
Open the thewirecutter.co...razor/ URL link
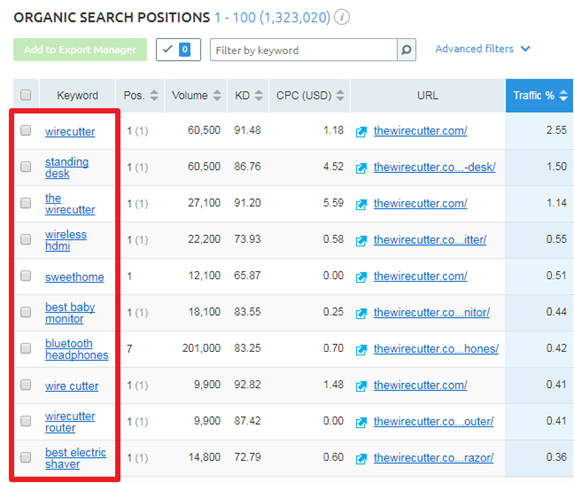pos(433,458)
